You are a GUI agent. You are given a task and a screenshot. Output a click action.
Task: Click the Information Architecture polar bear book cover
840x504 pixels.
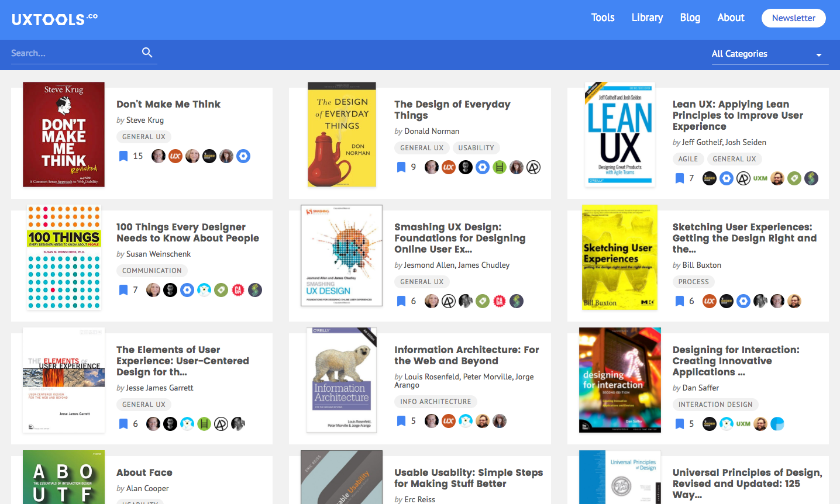pyautogui.click(x=342, y=380)
